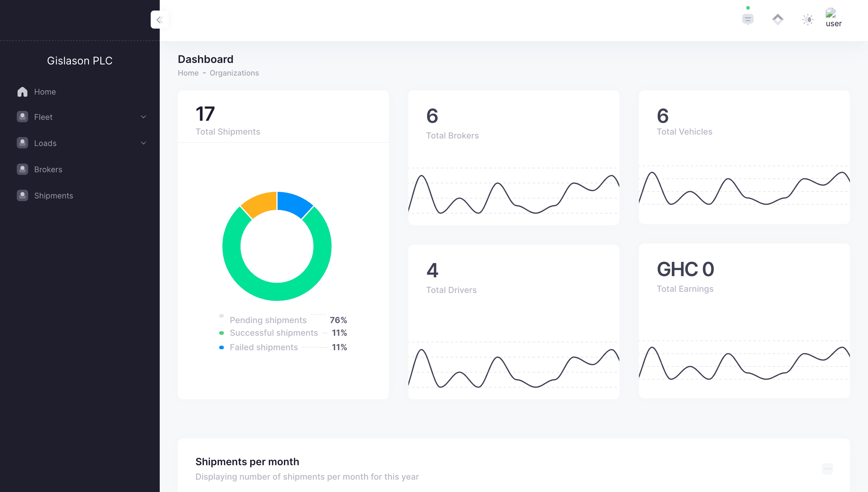Open the Shipments per month options menu

pos(827,468)
